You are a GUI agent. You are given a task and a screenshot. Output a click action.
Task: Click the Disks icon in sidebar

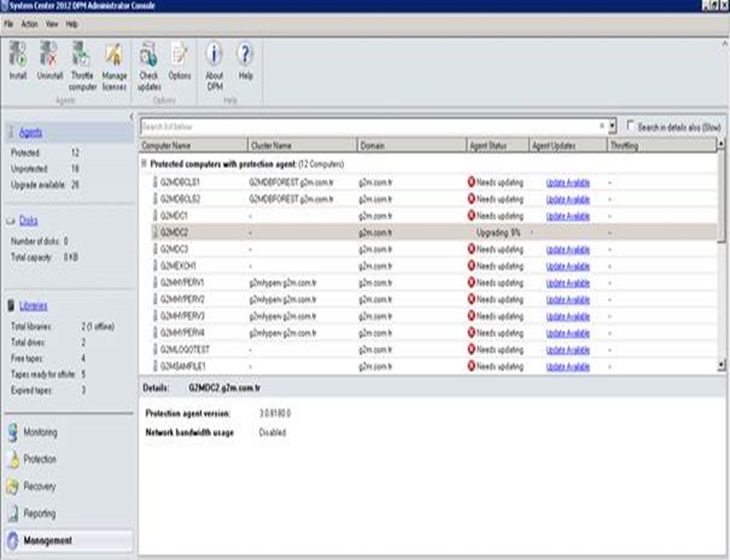pyautogui.click(x=11, y=221)
